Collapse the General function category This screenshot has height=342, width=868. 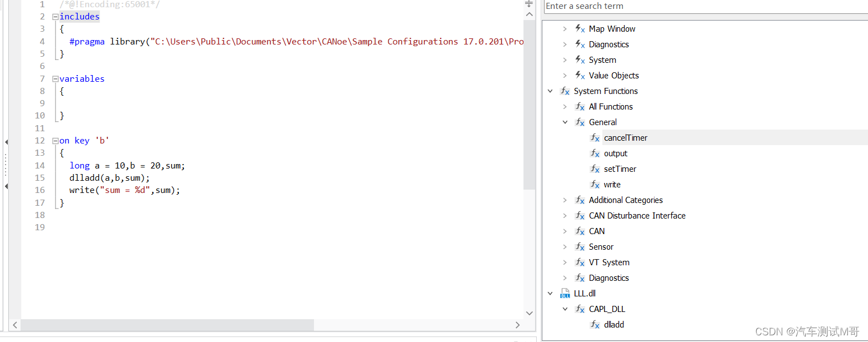[x=565, y=122]
